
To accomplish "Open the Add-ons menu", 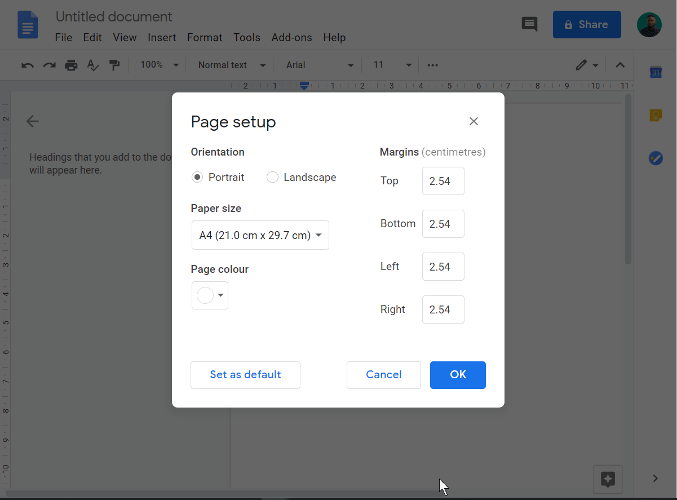I will [291, 38].
